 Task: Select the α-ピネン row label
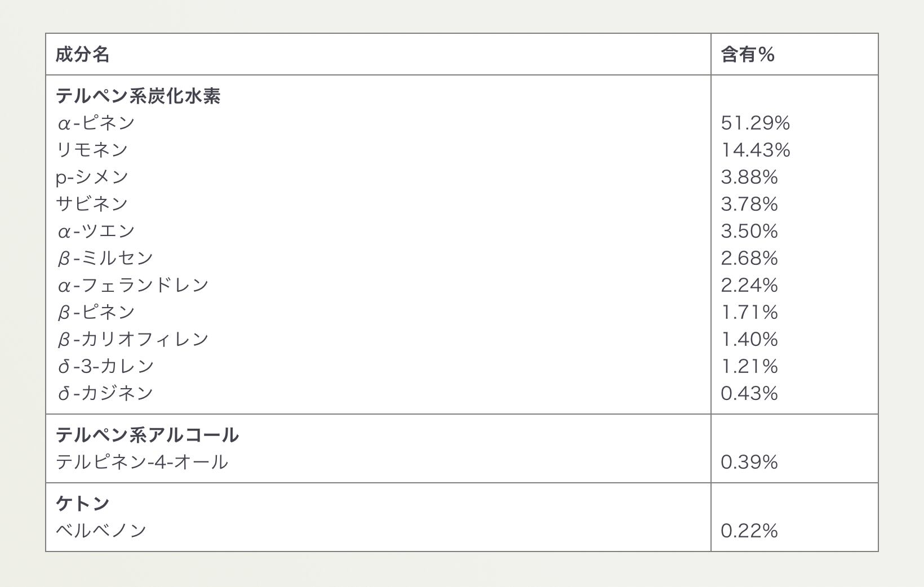click(96, 123)
